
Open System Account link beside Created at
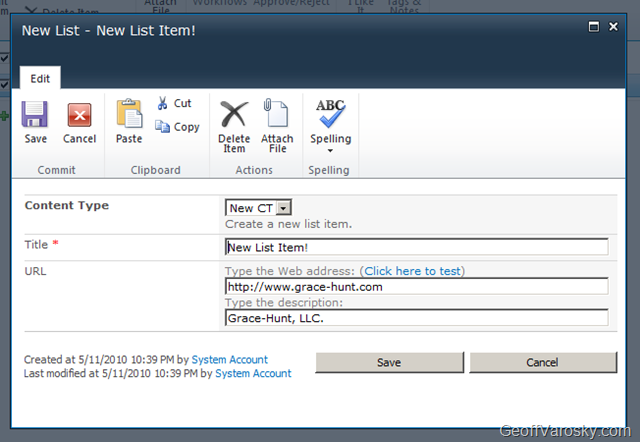pyautogui.click(x=230, y=359)
